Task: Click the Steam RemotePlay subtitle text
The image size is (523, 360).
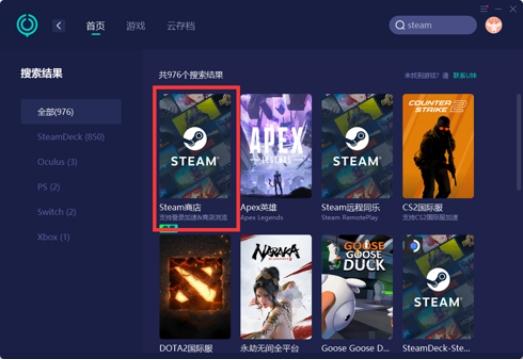Action: 350,218
